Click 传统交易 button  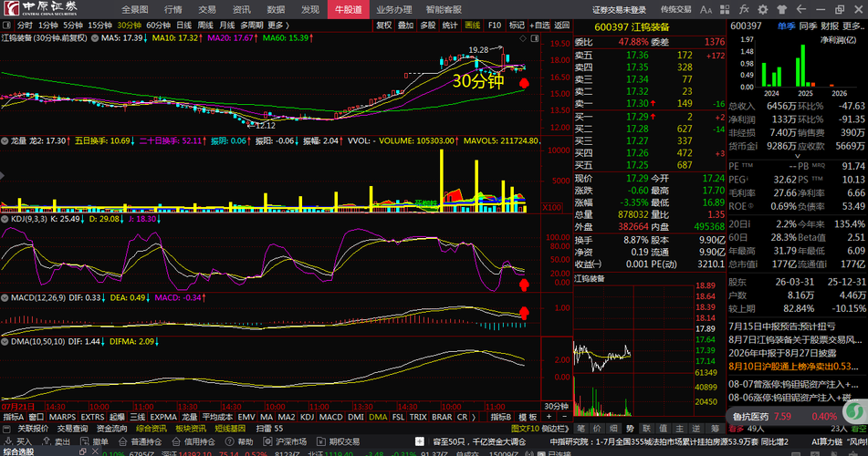point(676,9)
